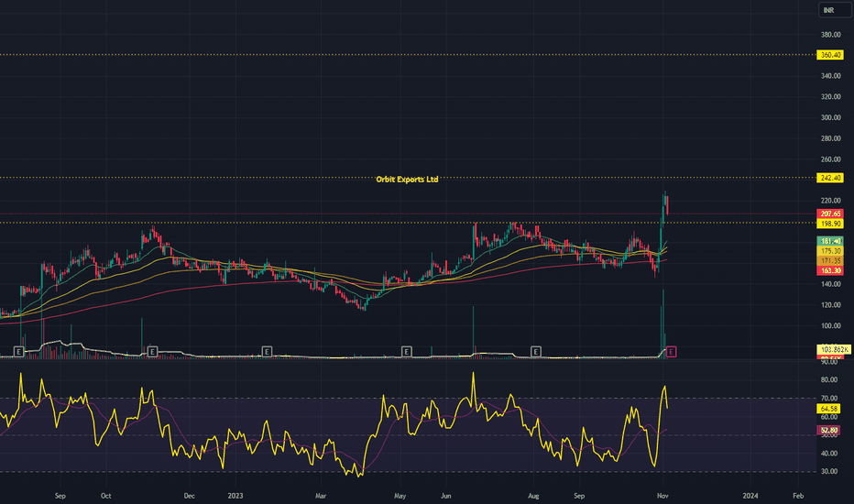Click the orange 171.35 moving average label
Image resolution: width=854 pixels, height=504 pixels.
[830, 261]
